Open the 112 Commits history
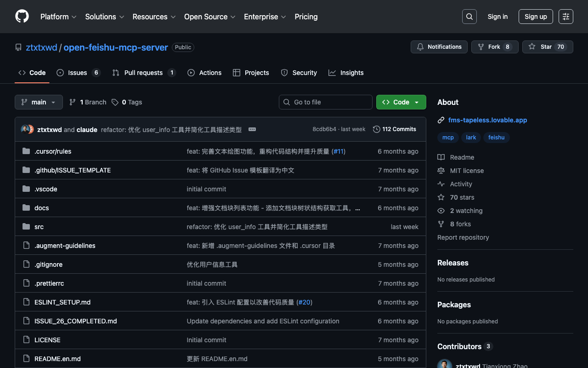The width and height of the screenshot is (588, 368). tap(395, 129)
